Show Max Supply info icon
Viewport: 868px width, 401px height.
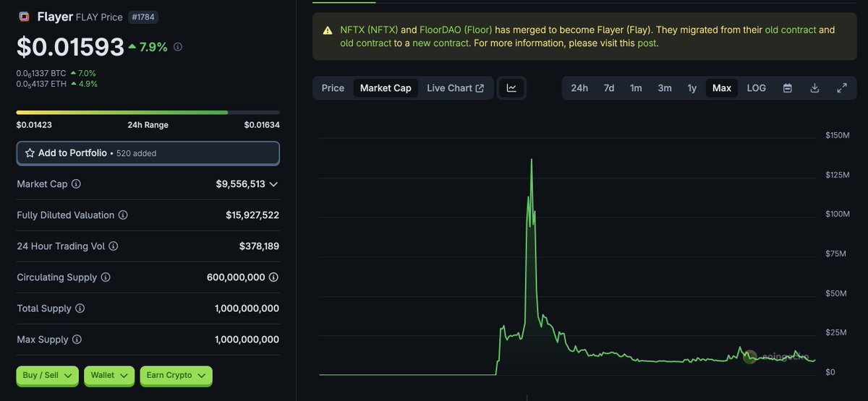click(x=77, y=340)
